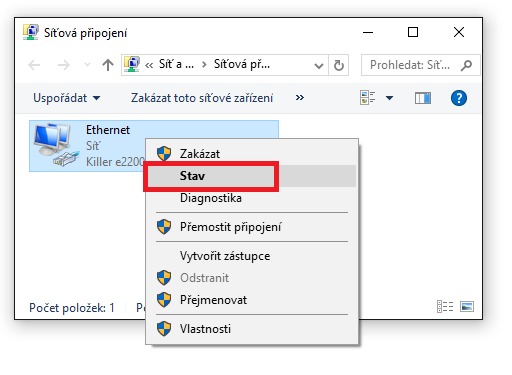
Task: Click the change view icon
Action: pos(368,98)
